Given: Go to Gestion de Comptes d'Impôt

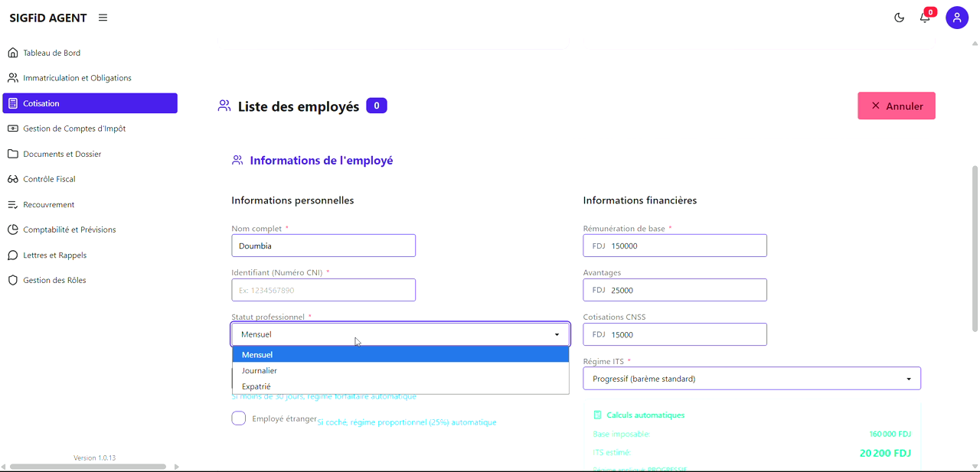Looking at the screenshot, I should click(11, 128).
